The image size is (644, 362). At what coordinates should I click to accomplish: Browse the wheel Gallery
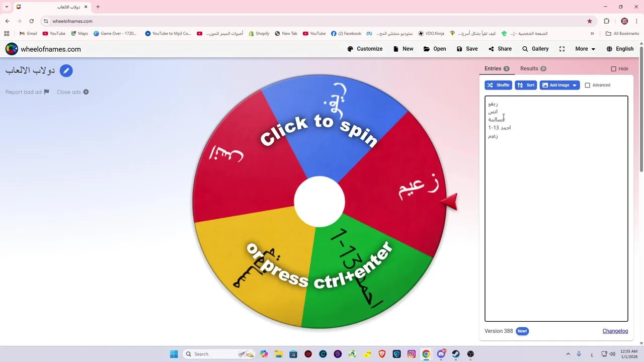535,49
